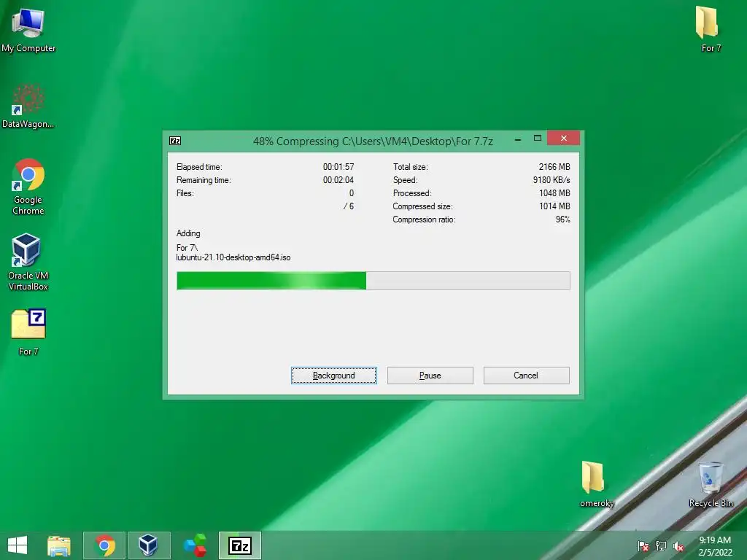Select the omeroky folder on desktop

(597, 484)
